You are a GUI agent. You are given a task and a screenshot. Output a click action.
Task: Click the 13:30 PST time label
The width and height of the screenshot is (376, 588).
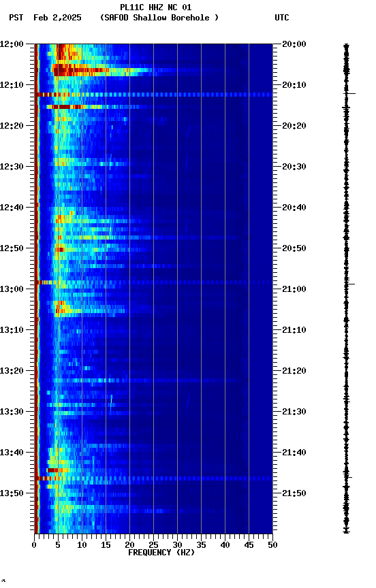pos(12,412)
